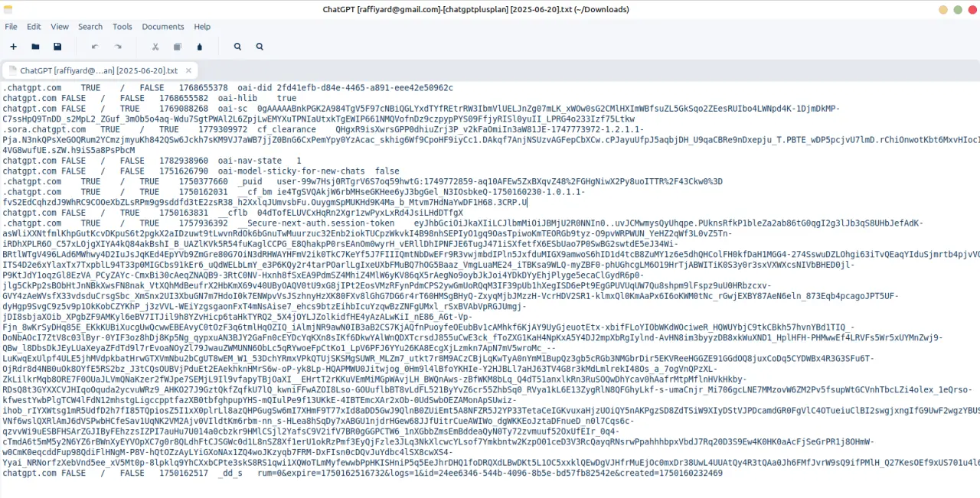The image size is (980, 498).
Task: Open Find and Replace with second magnifier icon
Action: pyautogui.click(x=260, y=47)
